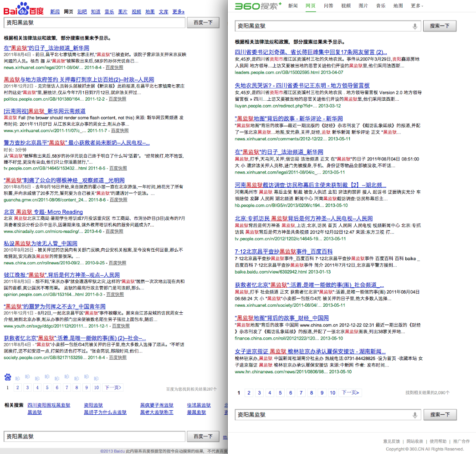Go to Baidu 图片 tab

[123, 11]
